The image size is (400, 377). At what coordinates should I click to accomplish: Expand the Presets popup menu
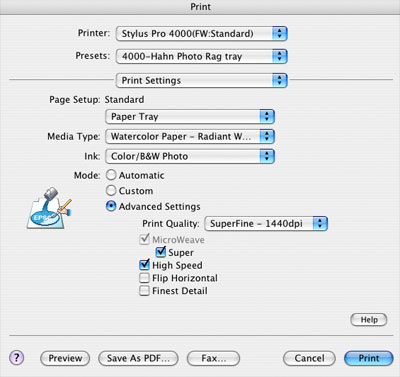(x=201, y=56)
